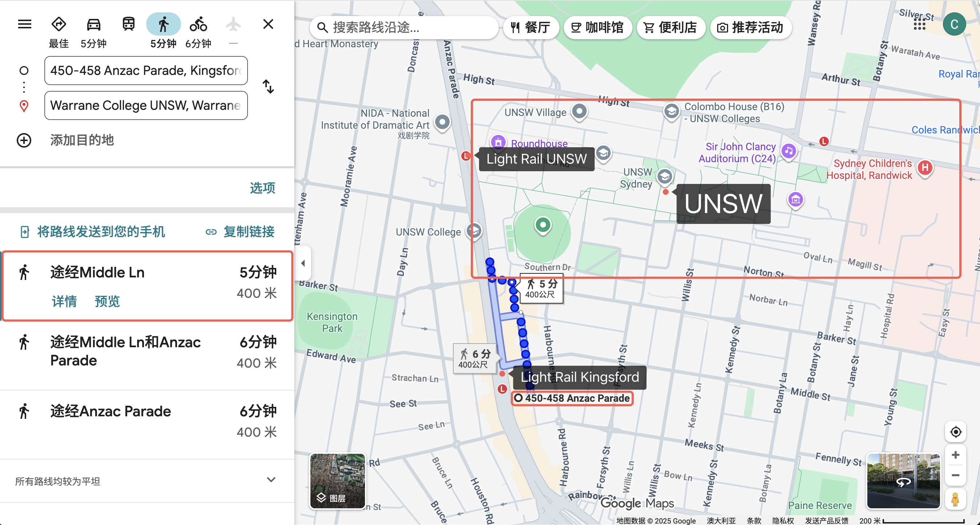Screen dimensions: 980x525
Task: Click the search along route box
Action: [404, 27]
